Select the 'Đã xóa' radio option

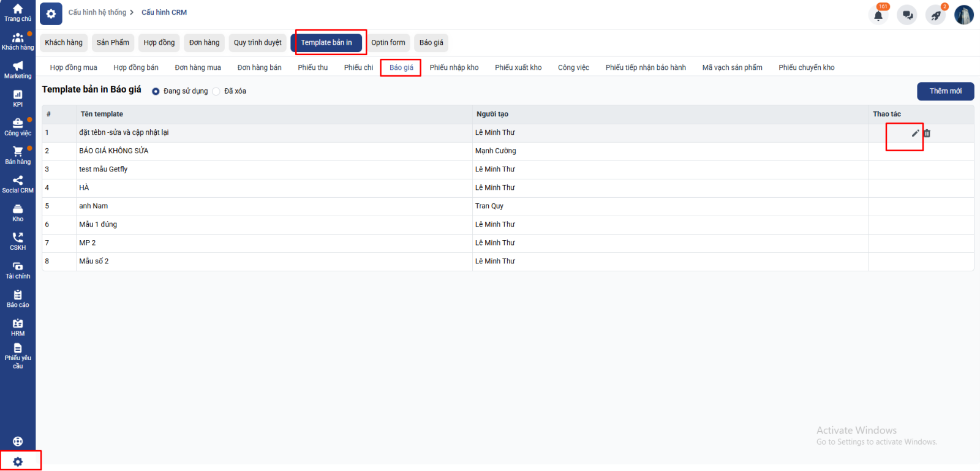[216, 91]
